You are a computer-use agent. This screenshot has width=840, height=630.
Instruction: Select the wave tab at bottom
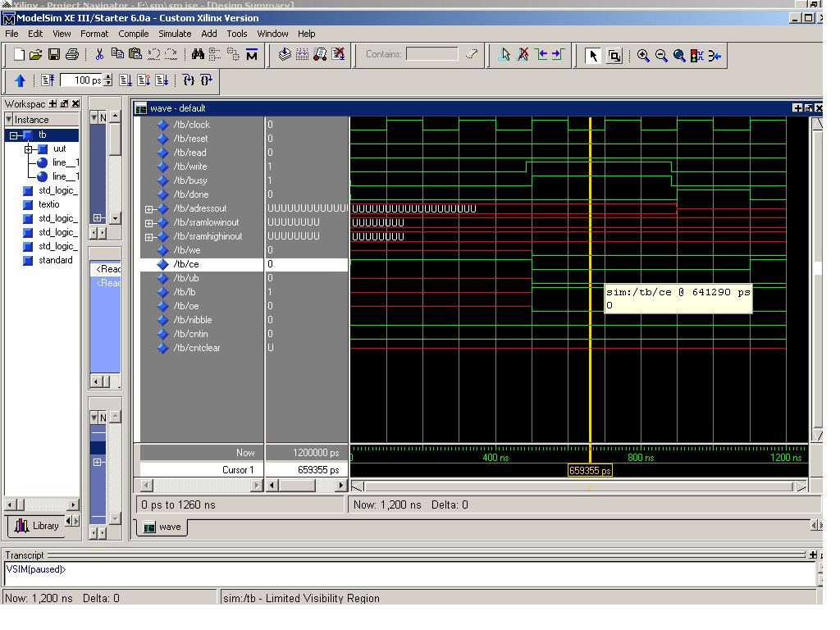coord(162,527)
